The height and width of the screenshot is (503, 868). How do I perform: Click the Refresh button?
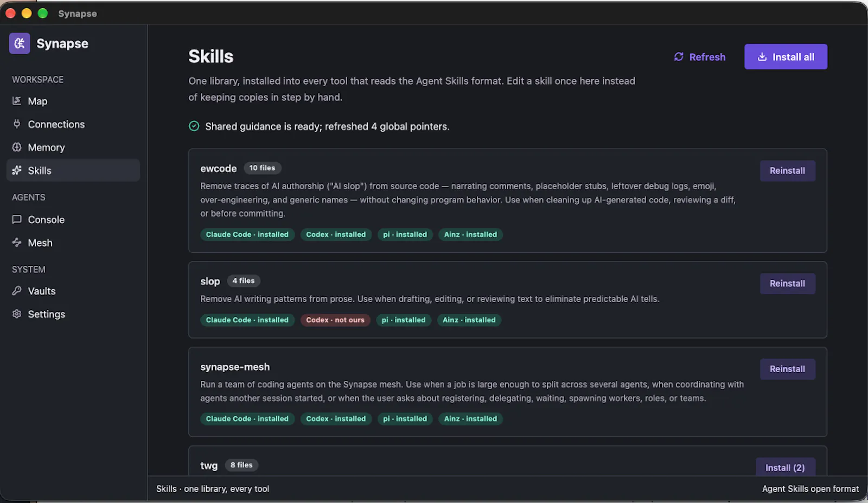pos(700,57)
